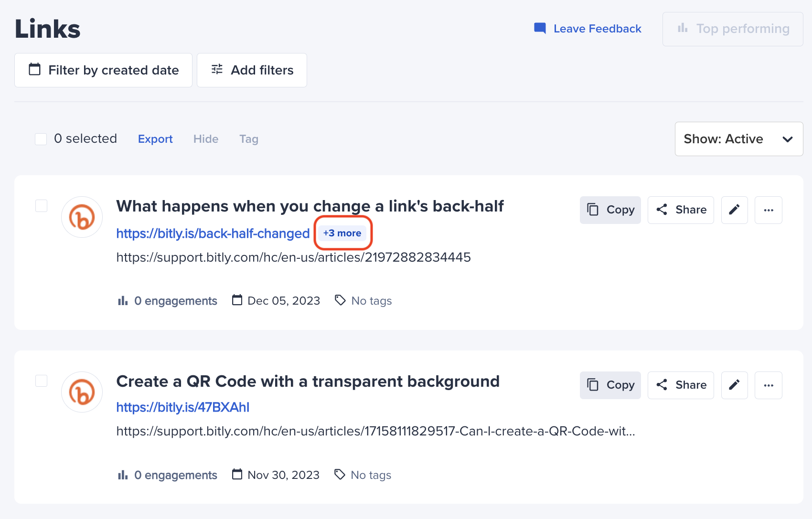The width and height of the screenshot is (812, 519).
Task: Edit the QR Code link with pencil icon
Action: click(735, 385)
